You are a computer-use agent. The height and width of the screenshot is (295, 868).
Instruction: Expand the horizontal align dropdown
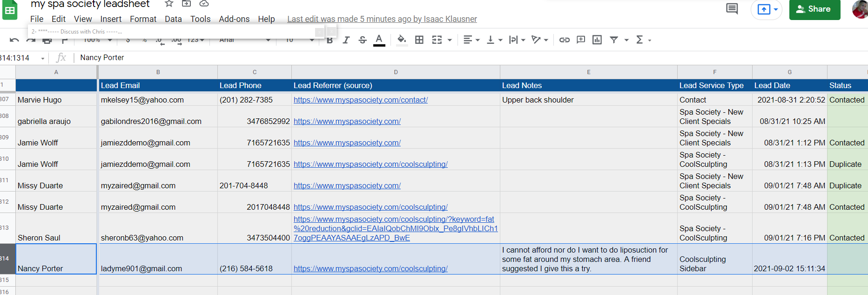click(x=471, y=40)
